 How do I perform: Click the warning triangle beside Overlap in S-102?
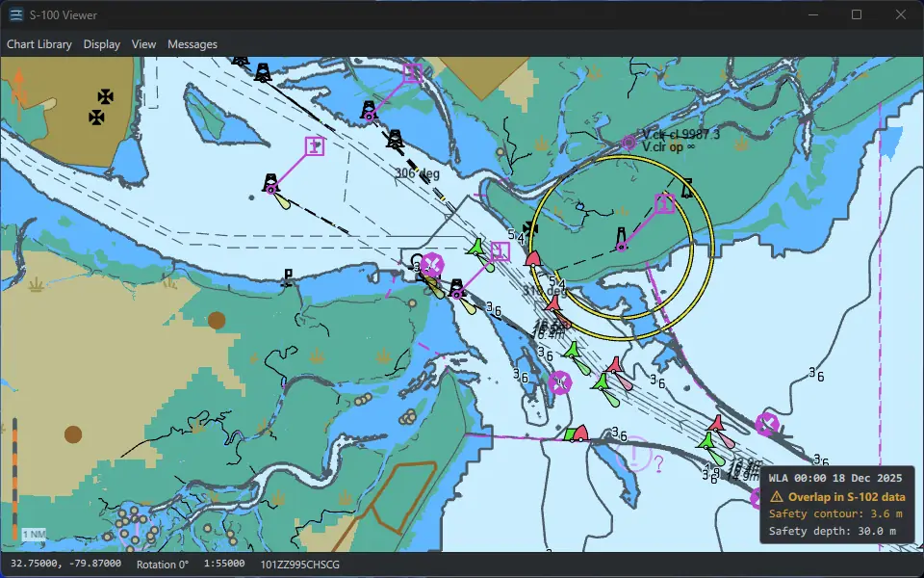coord(777,497)
